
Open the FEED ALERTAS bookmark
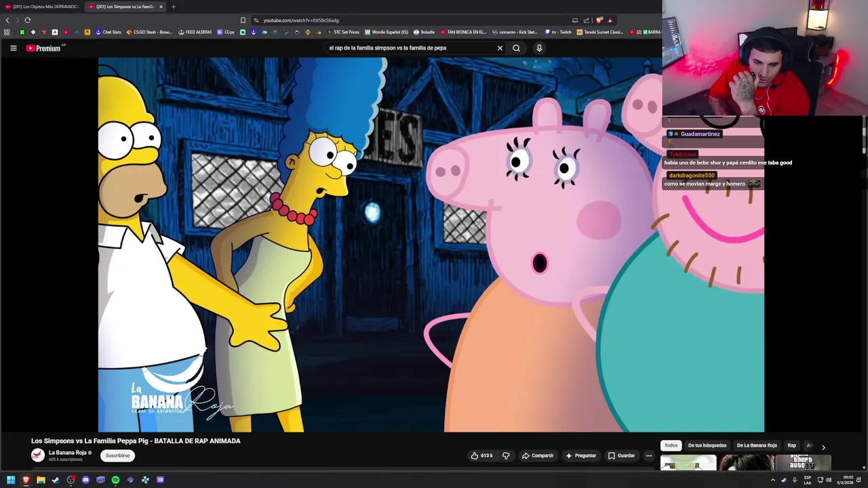point(195,32)
